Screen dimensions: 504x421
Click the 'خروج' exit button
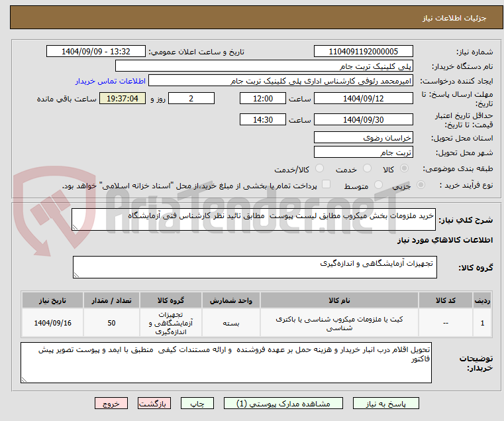click(x=111, y=403)
